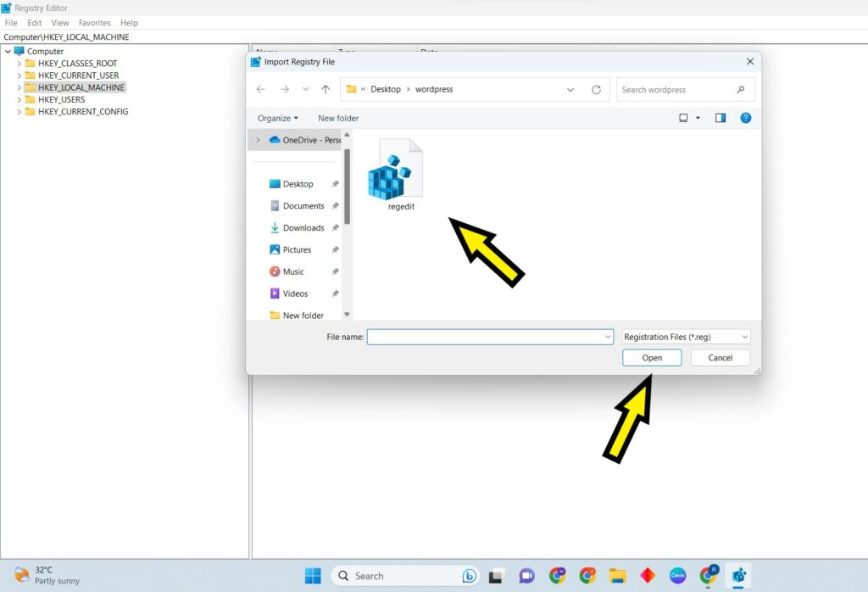868x592 pixels.
Task: Click the Cancel button
Action: pyautogui.click(x=720, y=357)
